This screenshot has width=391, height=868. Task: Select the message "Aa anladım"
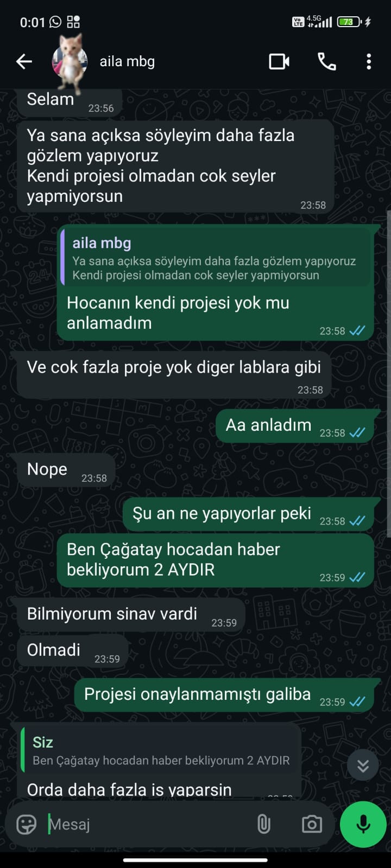295,426
